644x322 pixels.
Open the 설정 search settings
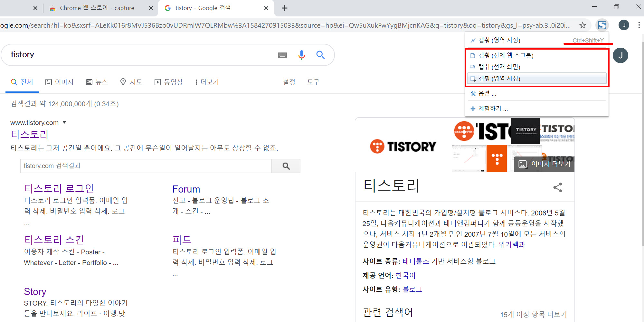289,82
